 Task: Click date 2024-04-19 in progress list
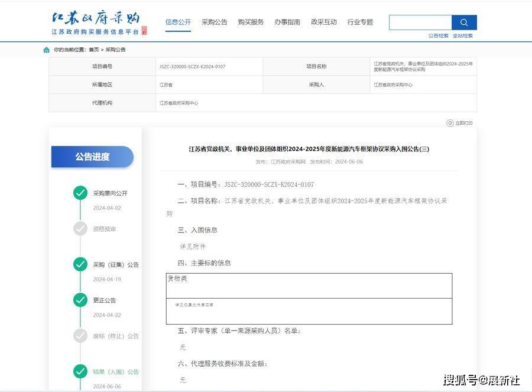click(107, 279)
